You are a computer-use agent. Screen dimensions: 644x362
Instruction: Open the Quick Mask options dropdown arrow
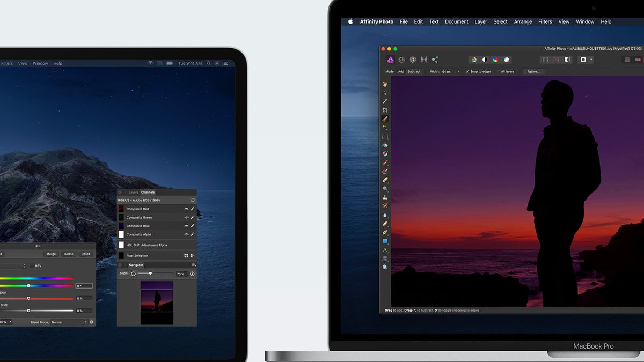(x=591, y=60)
